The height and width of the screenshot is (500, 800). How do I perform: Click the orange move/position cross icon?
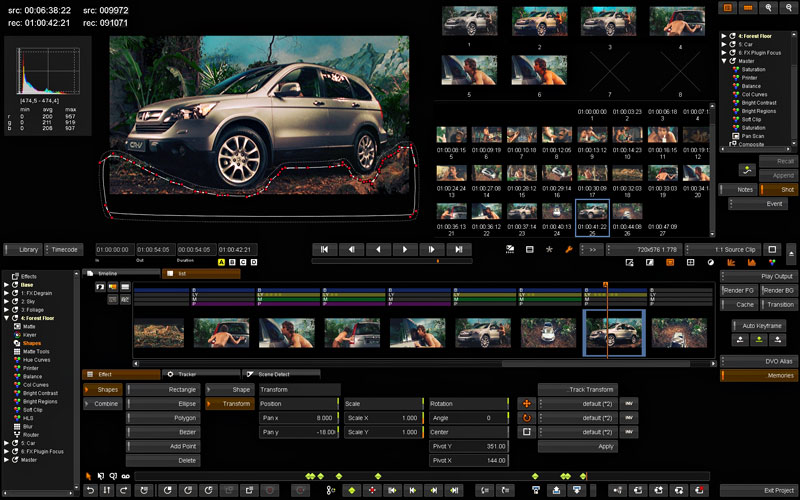point(527,403)
